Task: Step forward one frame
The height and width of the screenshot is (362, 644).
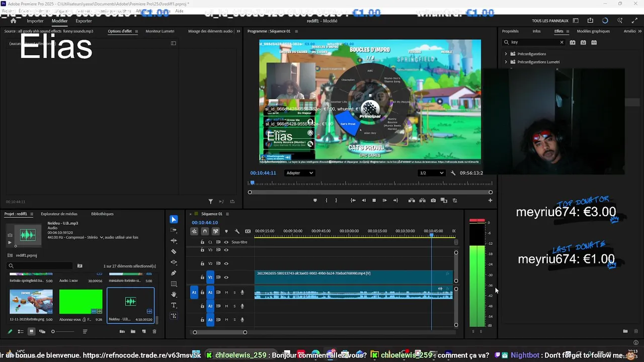Action: [x=384, y=201]
